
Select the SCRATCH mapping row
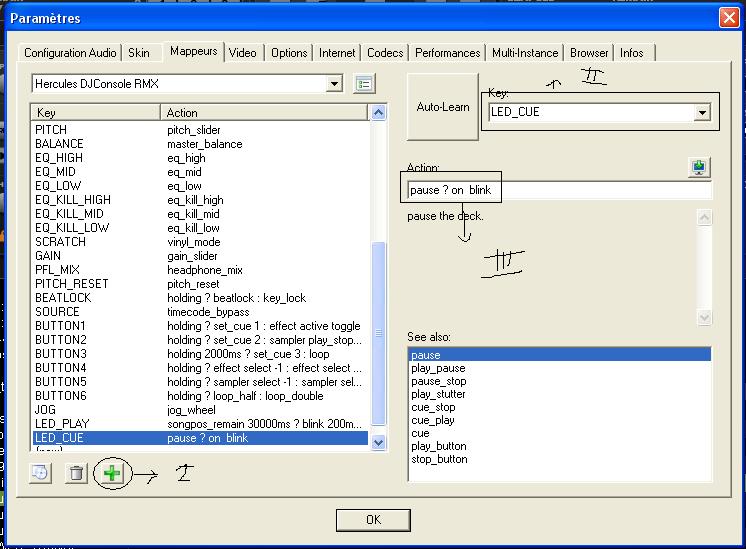200,242
